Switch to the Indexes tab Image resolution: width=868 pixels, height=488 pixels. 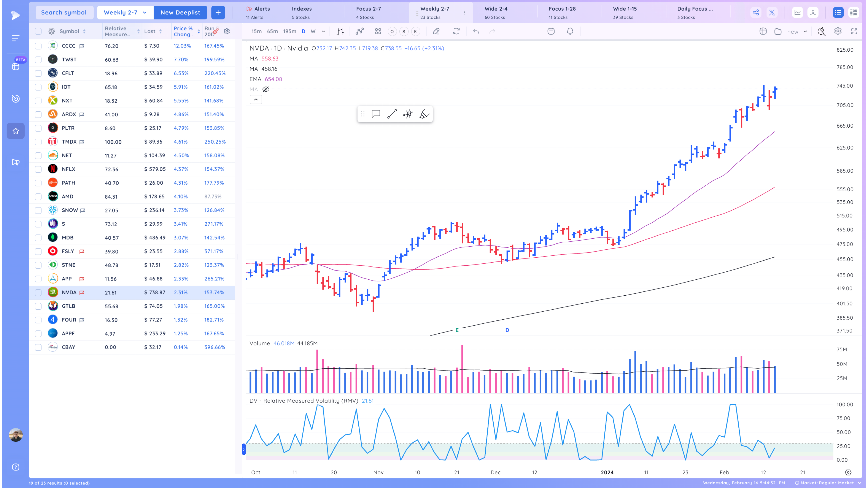pyautogui.click(x=302, y=13)
